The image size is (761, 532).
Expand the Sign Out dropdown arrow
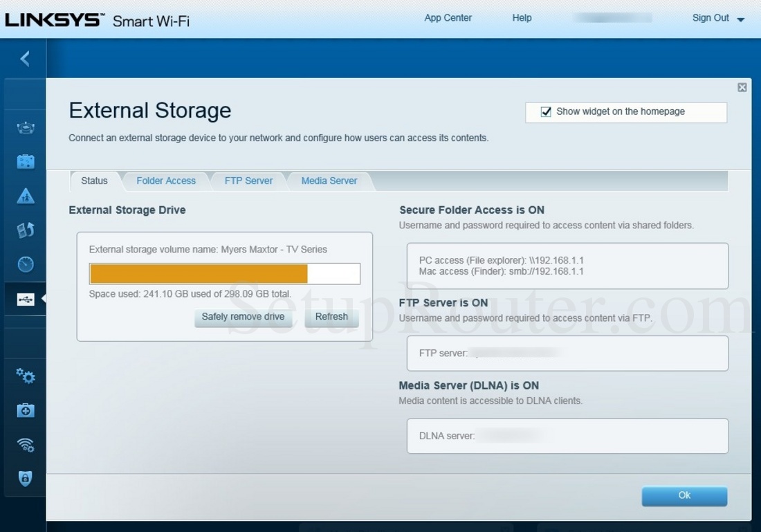click(740, 19)
